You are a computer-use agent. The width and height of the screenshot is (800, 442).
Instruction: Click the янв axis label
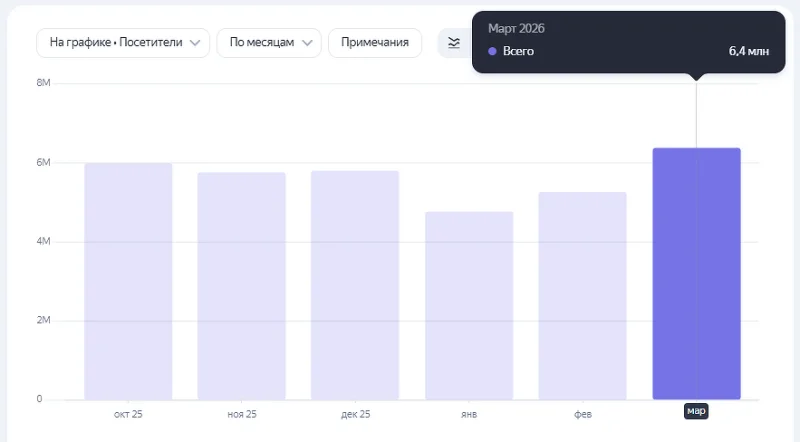469,413
